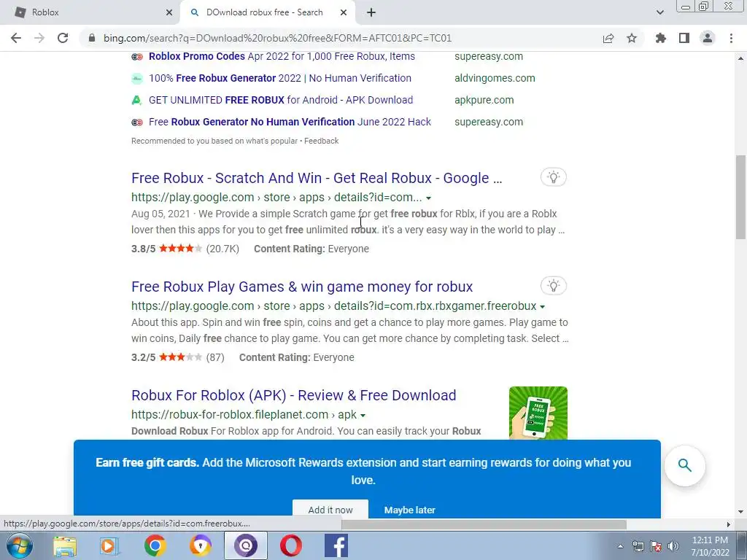Click the horizontal scrollbar right arrow

coord(728,524)
